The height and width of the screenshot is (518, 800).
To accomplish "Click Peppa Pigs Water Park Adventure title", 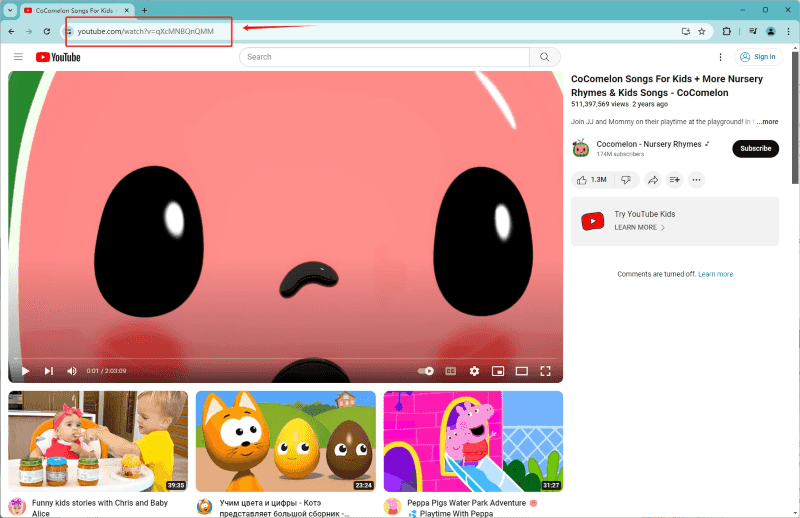I will pyautogui.click(x=472, y=508).
